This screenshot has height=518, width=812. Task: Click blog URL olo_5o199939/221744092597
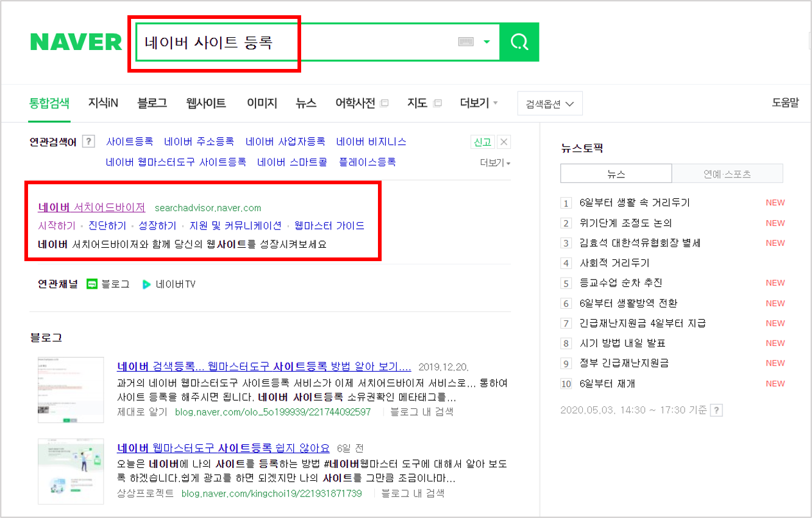pyautogui.click(x=272, y=412)
